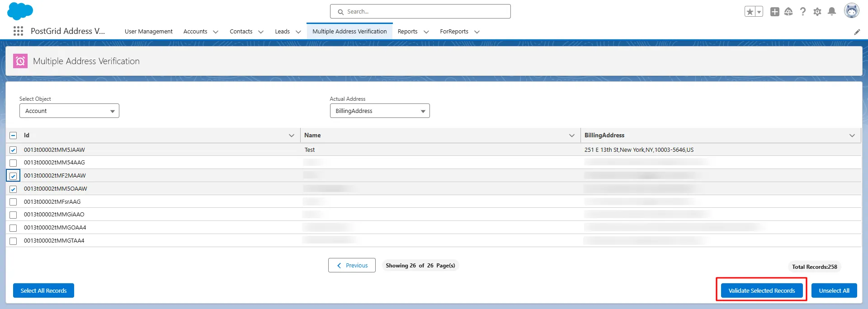This screenshot has width=868, height=309.
Task: Uncheck the row 0013t00002tMM5JAAW checkbox
Action: [x=13, y=150]
